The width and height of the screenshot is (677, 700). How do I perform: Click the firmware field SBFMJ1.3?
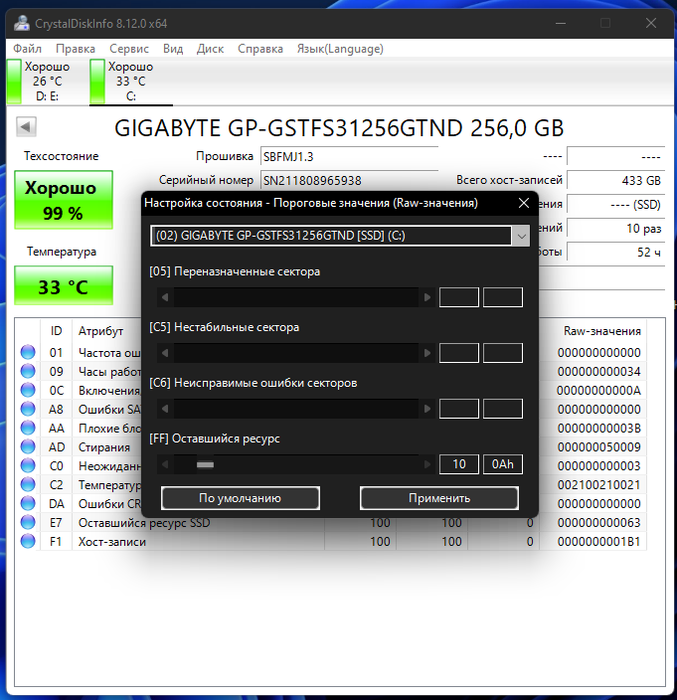coord(349,157)
